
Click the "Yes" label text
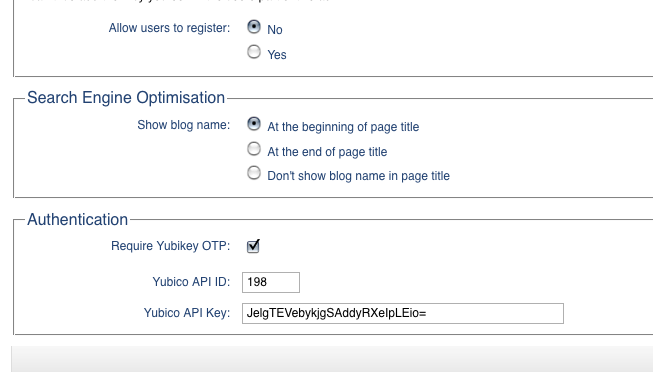point(277,55)
